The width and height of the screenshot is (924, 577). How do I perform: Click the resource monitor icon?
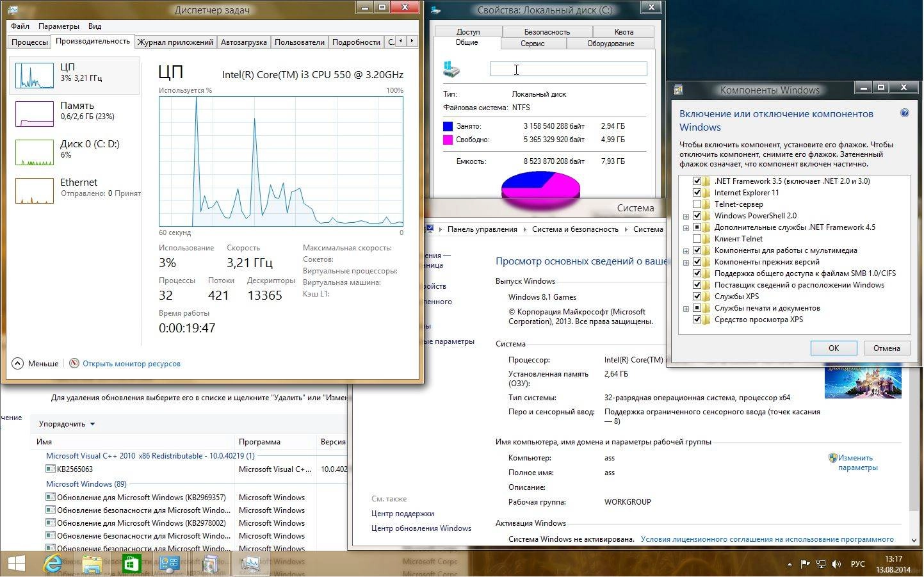pyautogui.click(x=74, y=363)
